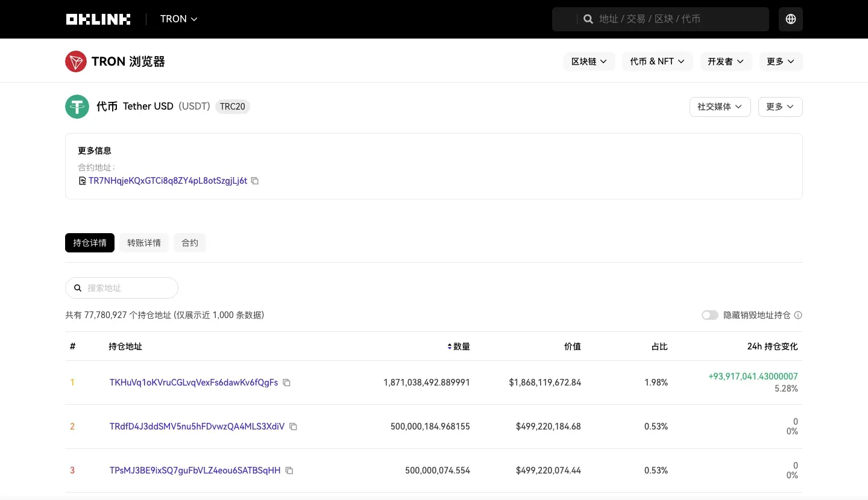Switch to the 合约 tab
The image size is (868, 500).
[190, 243]
